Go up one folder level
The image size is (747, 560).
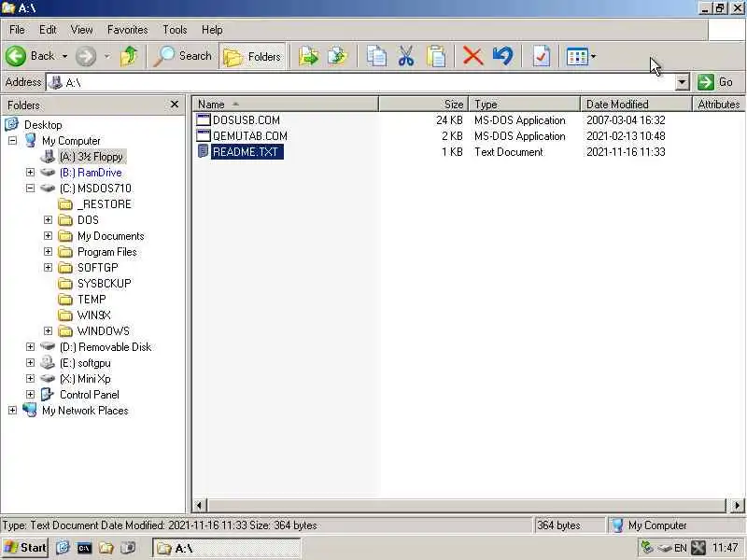pyautogui.click(x=129, y=56)
